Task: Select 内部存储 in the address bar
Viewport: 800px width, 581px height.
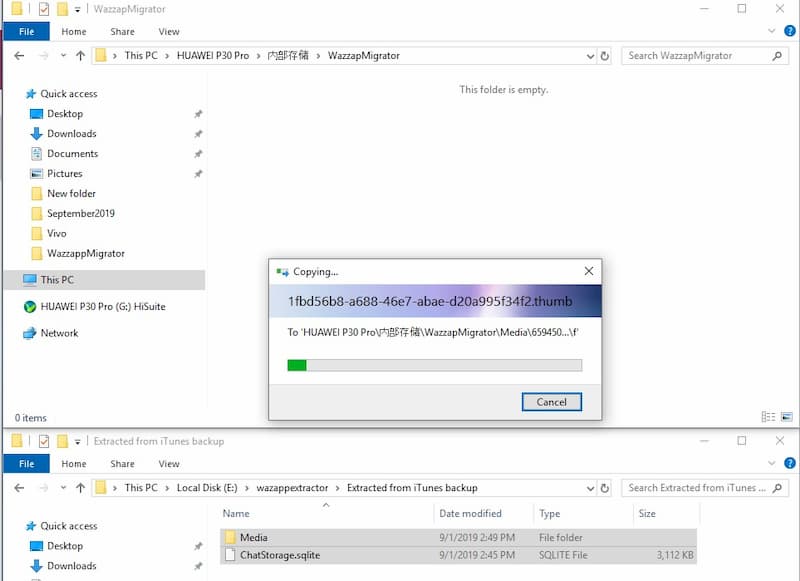Action: [288, 56]
